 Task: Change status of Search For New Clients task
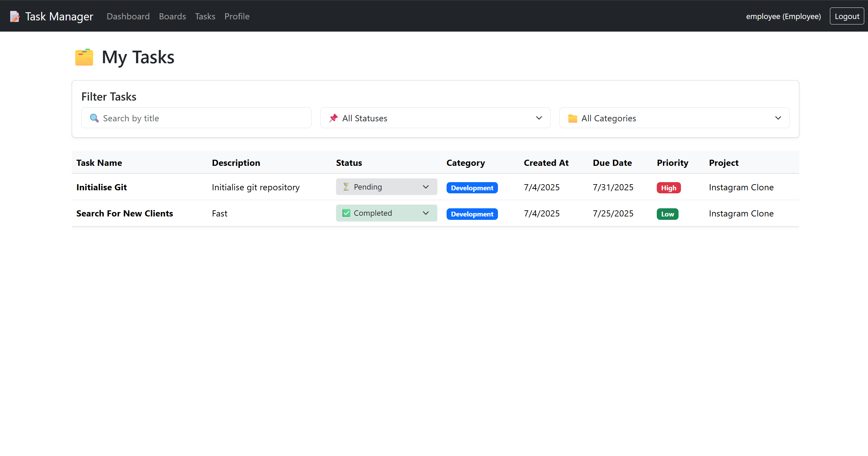pyautogui.click(x=386, y=213)
